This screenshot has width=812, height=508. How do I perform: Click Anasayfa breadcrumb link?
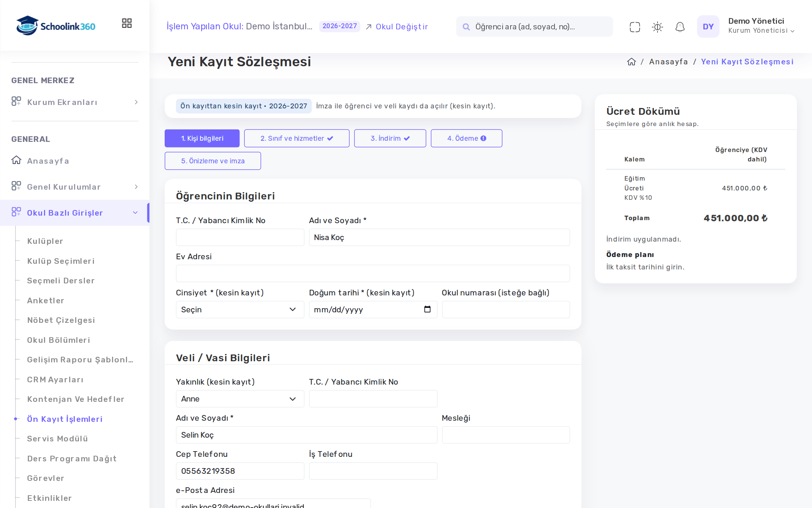pyautogui.click(x=668, y=62)
